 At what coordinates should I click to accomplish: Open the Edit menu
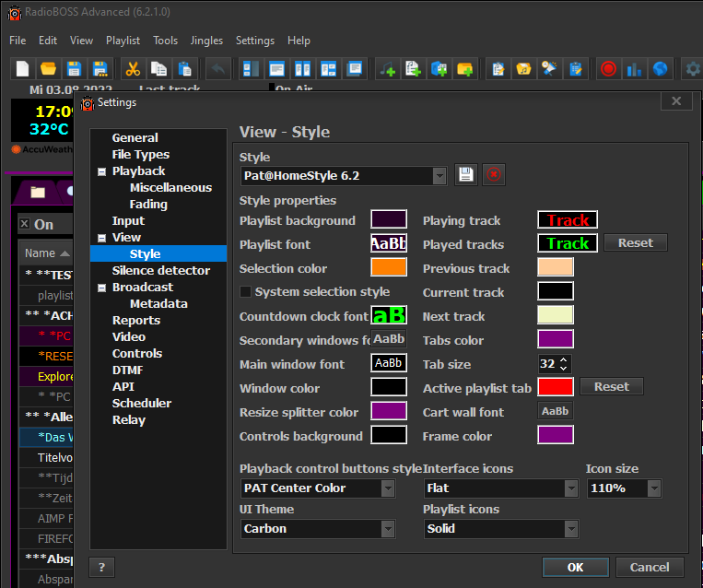[x=48, y=41]
